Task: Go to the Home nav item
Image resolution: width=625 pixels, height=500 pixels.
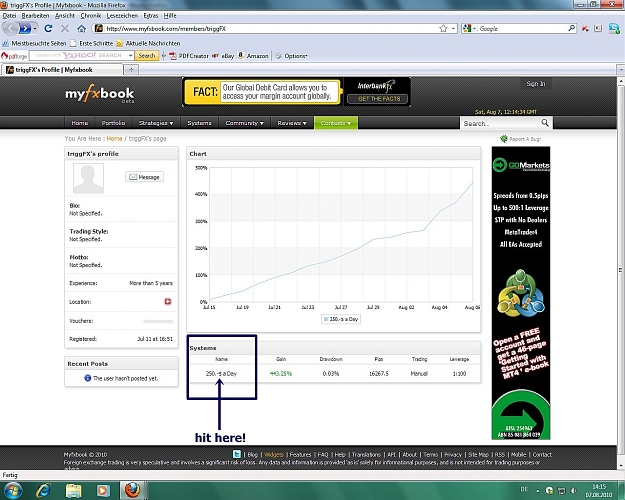Action: point(79,123)
